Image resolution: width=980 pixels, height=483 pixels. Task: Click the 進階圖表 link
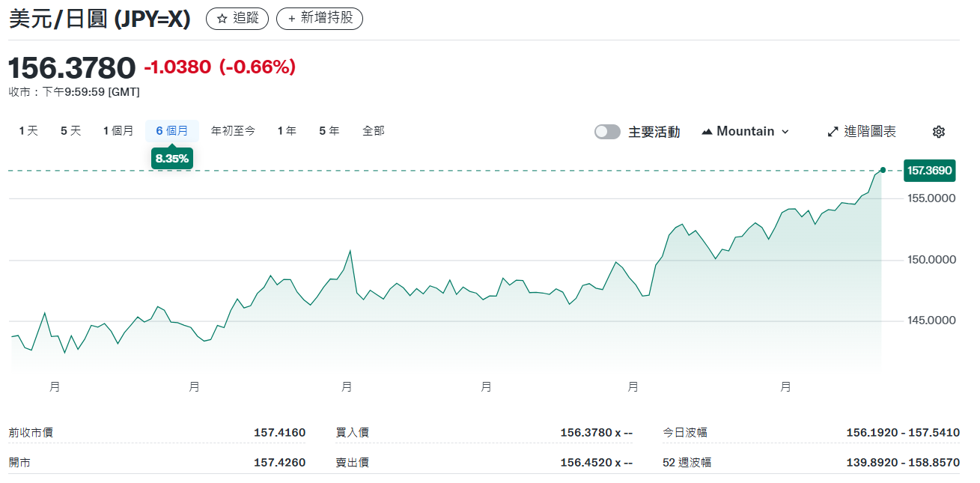(x=870, y=132)
